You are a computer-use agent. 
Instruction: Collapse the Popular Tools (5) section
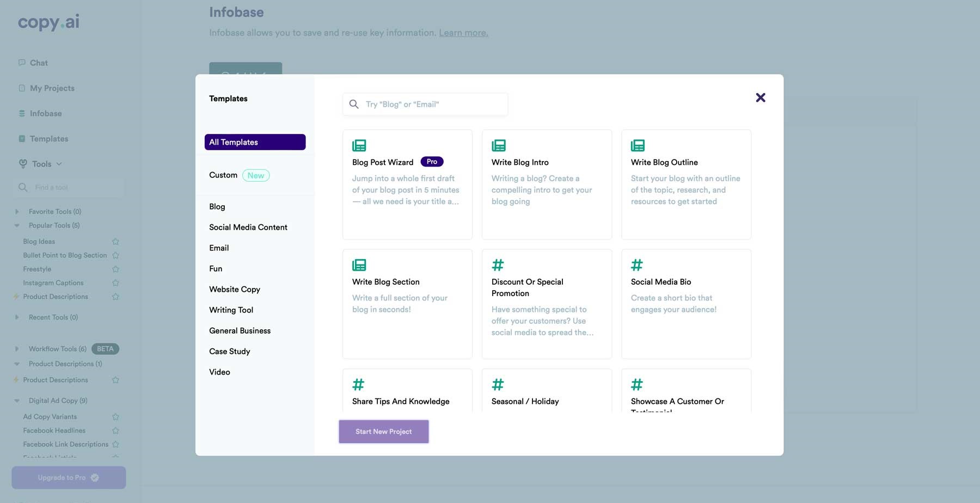pos(17,225)
